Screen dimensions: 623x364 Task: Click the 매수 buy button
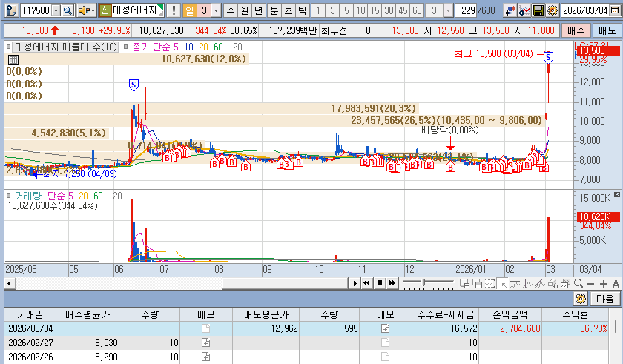[576, 30]
